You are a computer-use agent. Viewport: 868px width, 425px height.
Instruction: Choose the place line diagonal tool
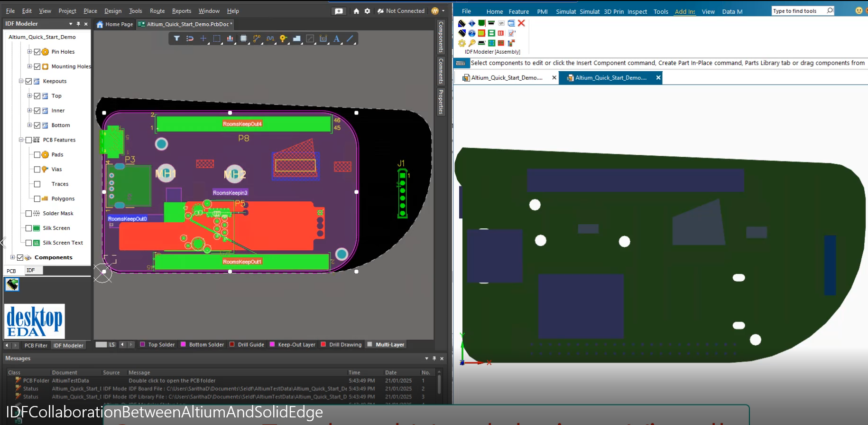350,38
